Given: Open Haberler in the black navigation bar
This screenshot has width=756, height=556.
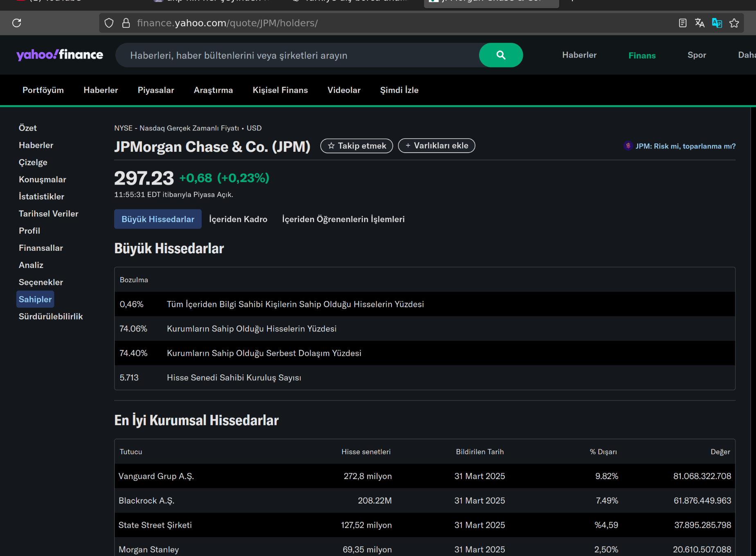Looking at the screenshot, I should 101,90.
